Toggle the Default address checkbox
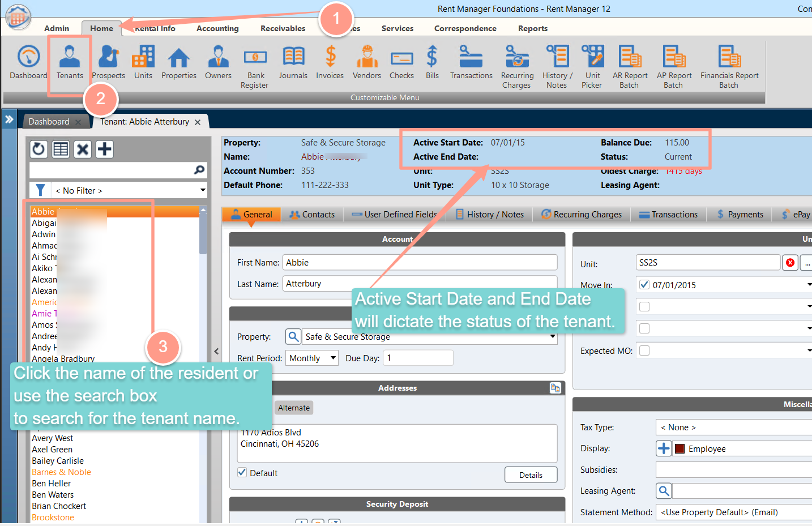Image resolution: width=812 pixels, height=526 pixels. [242, 472]
